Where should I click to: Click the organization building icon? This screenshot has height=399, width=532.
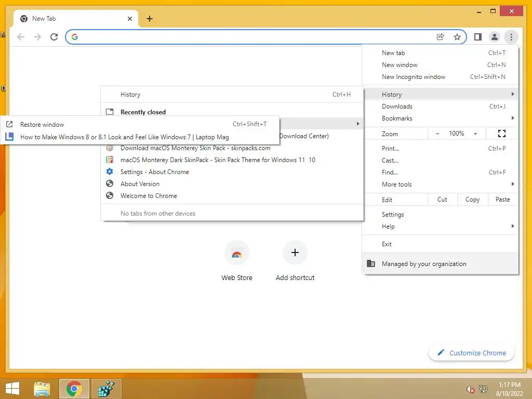pos(371,263)
